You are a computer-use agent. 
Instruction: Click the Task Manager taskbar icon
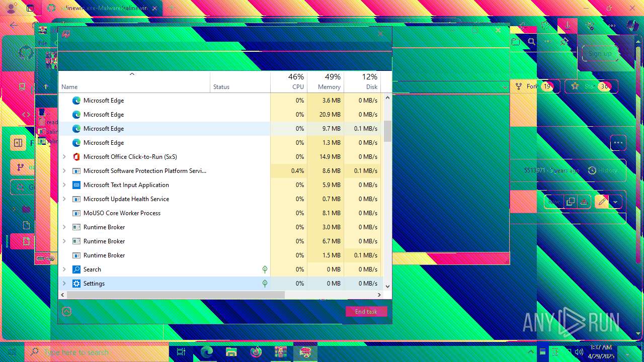click(x=305, y=352)
